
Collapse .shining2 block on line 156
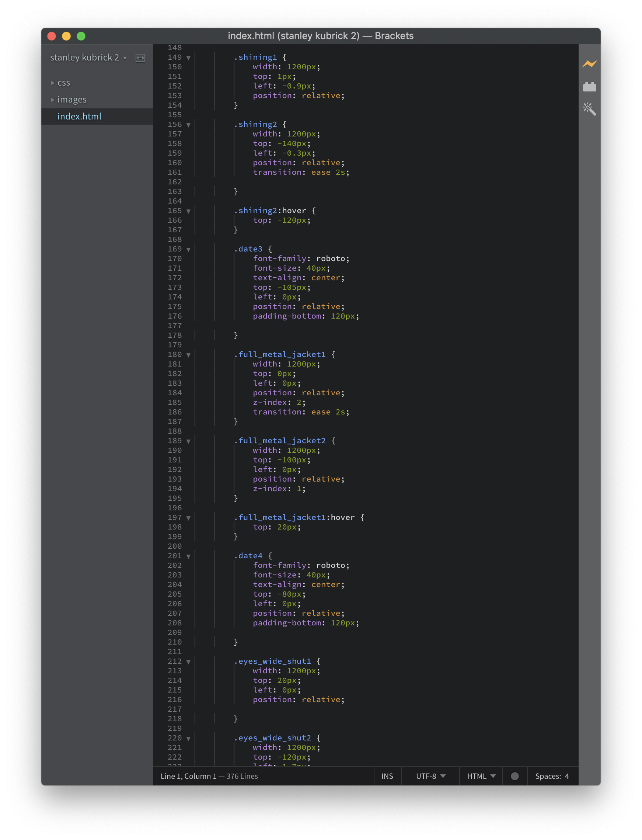(x=188, y=125)
